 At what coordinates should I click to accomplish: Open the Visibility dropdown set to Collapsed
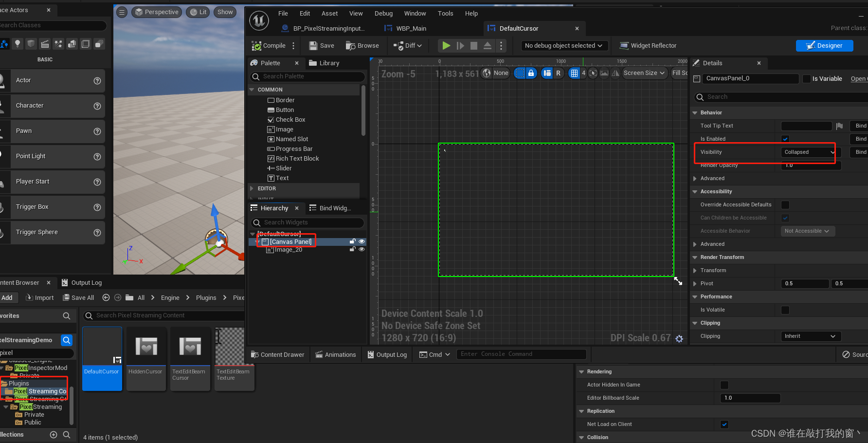click(809, 152)
